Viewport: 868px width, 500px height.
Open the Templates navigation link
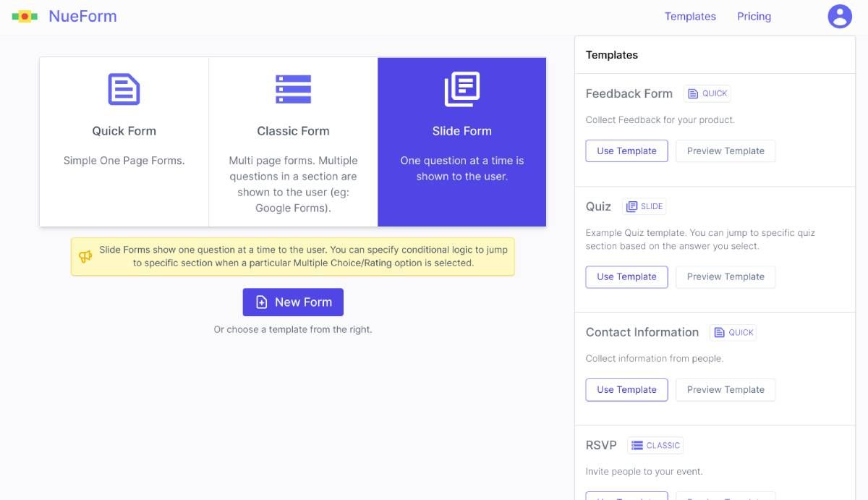690,17
